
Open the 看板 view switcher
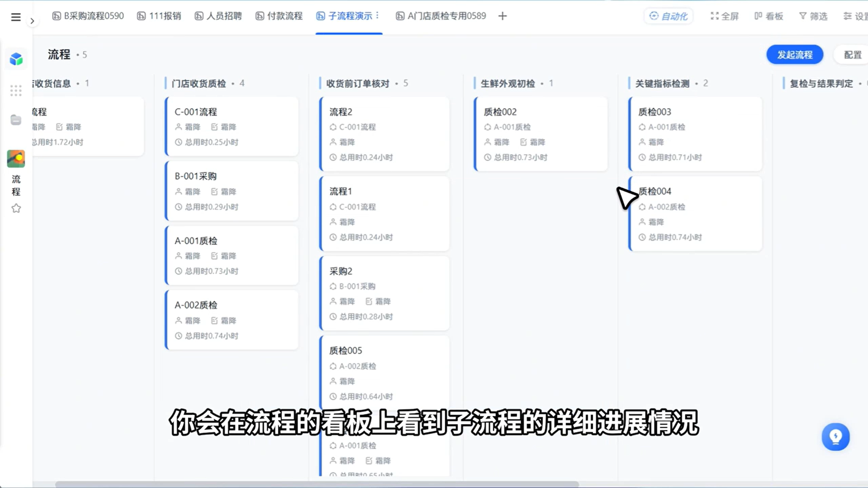769,16
